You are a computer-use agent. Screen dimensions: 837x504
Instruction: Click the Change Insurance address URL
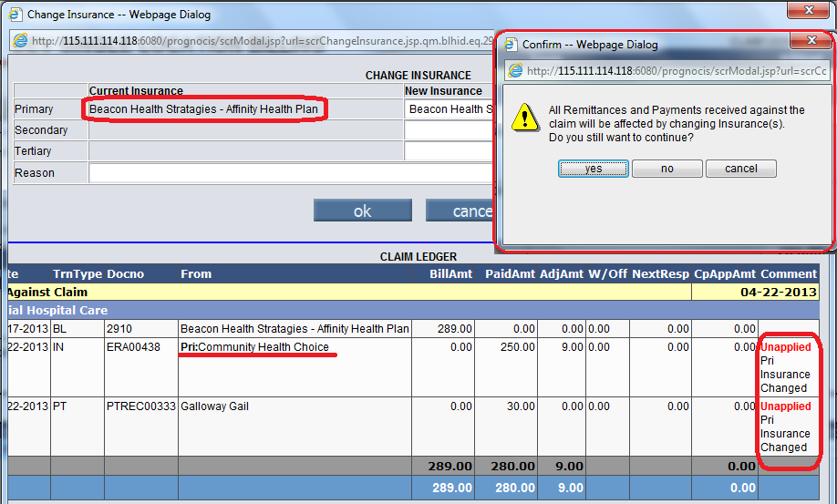pos(263,41)
